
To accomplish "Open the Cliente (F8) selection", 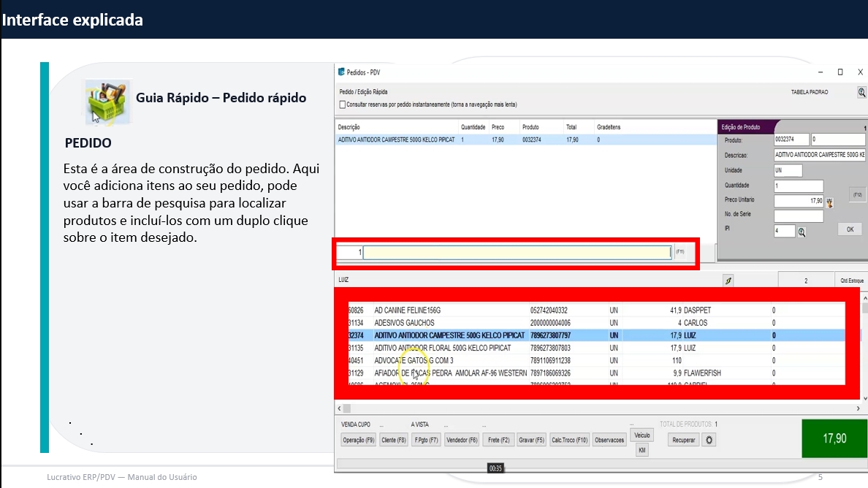I will pos(393,441).
